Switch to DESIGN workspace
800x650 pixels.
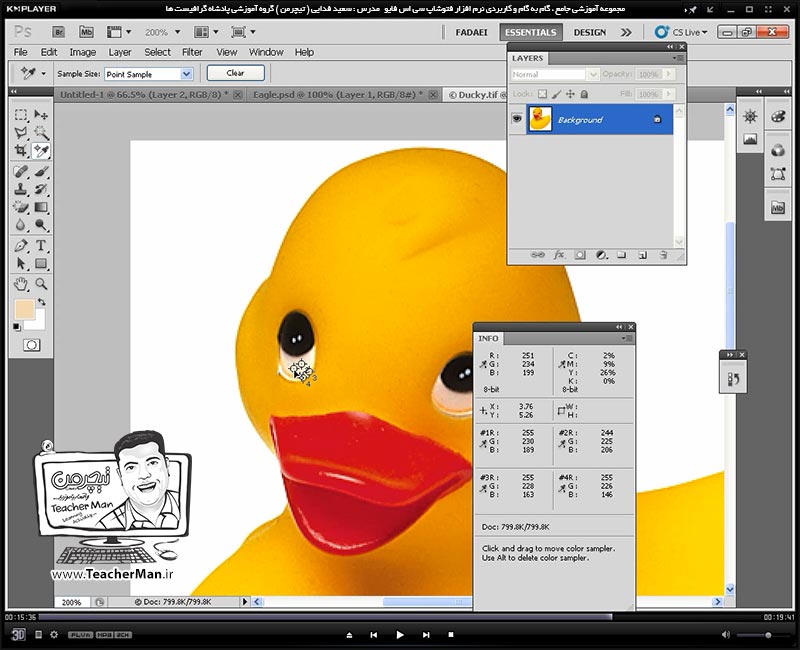pyautogui.click(x=590, y=32)
